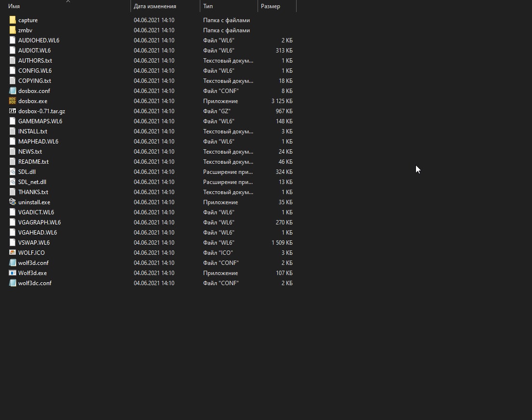Select the VGAHEAD.WL6 file name
The height and width of the screenshot is (420, 532).
38,233
